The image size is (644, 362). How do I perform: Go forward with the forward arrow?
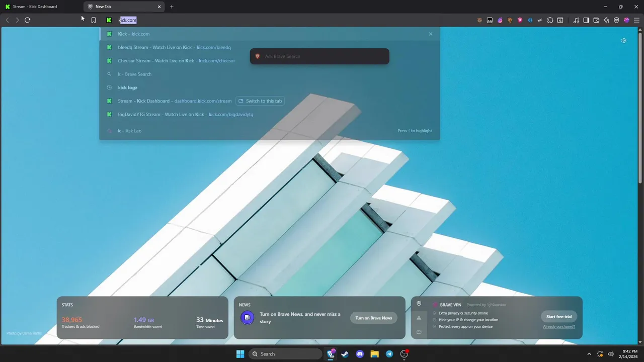[17, 20]
